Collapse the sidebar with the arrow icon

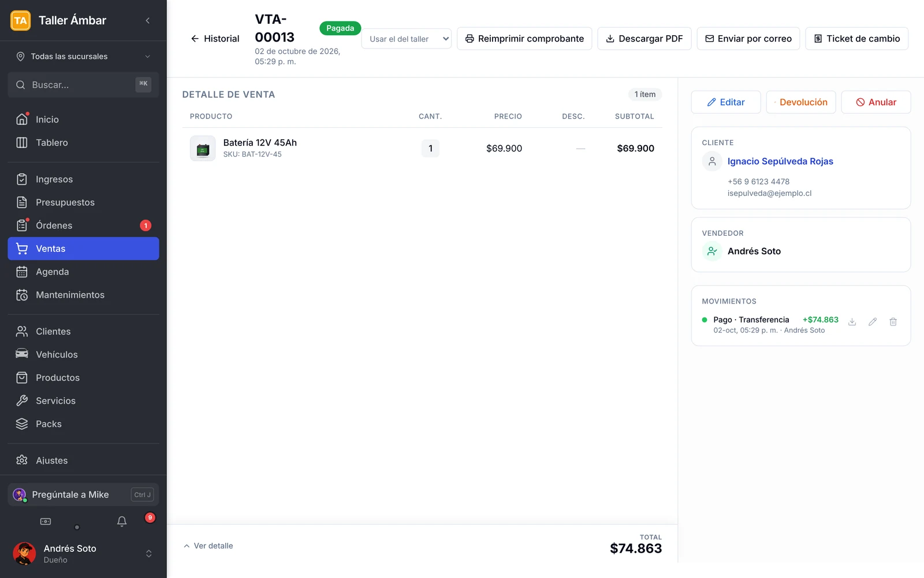[148, 20]
